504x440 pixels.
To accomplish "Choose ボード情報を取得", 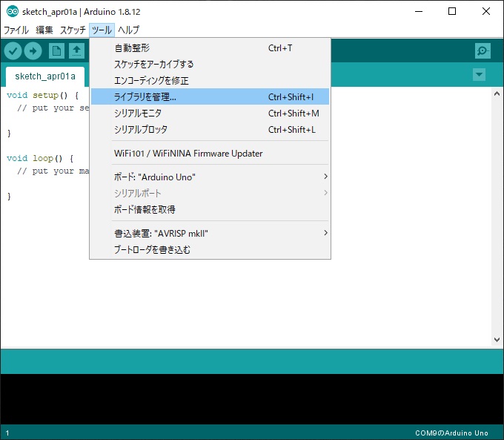I will click(210, 209).
